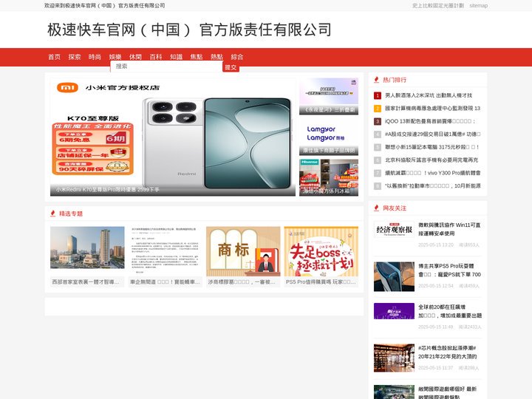Open ranked article #A股成交接連29個交易日
This screenshot has width=532, height=399.
point(432,134)
